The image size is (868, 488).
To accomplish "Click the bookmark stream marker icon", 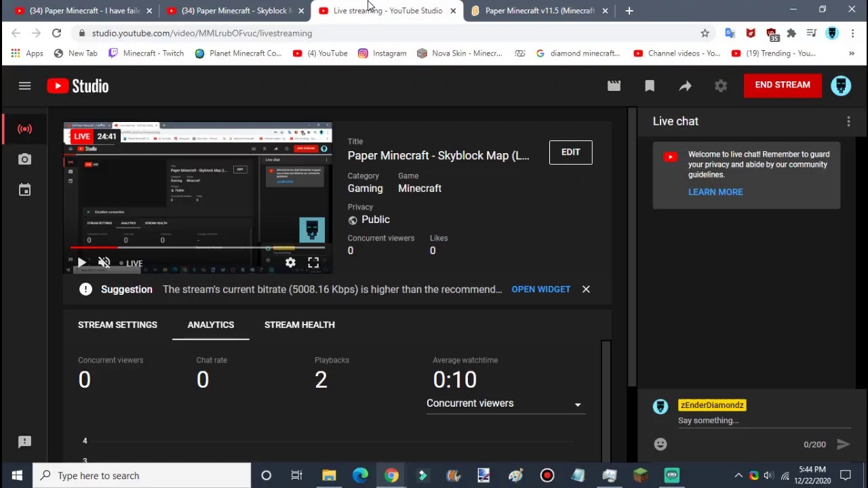I will coord(650,85).
